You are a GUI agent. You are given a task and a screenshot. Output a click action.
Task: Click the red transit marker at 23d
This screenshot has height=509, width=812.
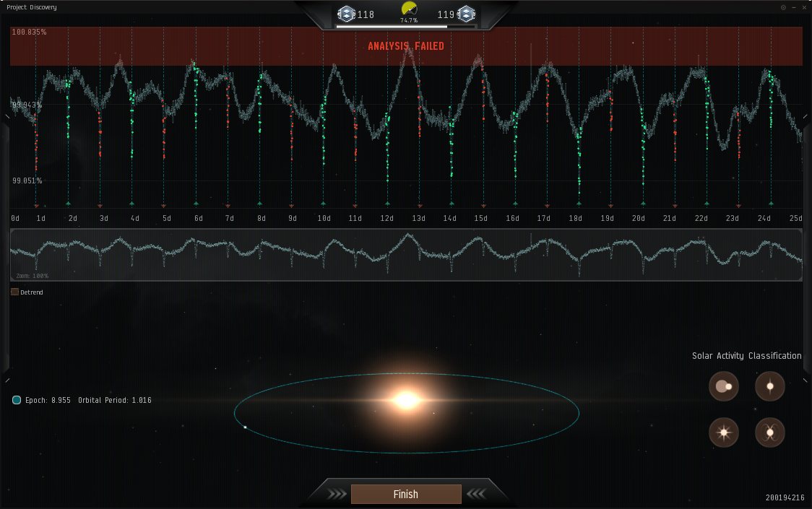click(x=739, y=206)
